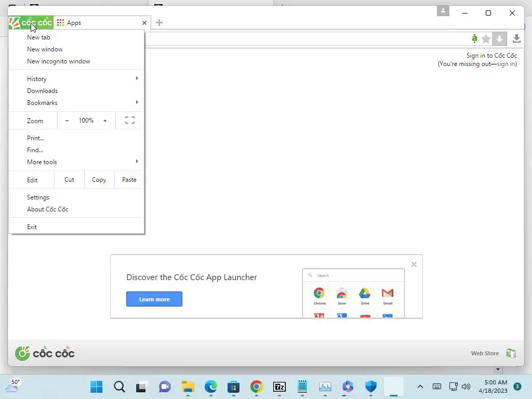
Task: Open the Web Store link
Action: coord(485,353)
